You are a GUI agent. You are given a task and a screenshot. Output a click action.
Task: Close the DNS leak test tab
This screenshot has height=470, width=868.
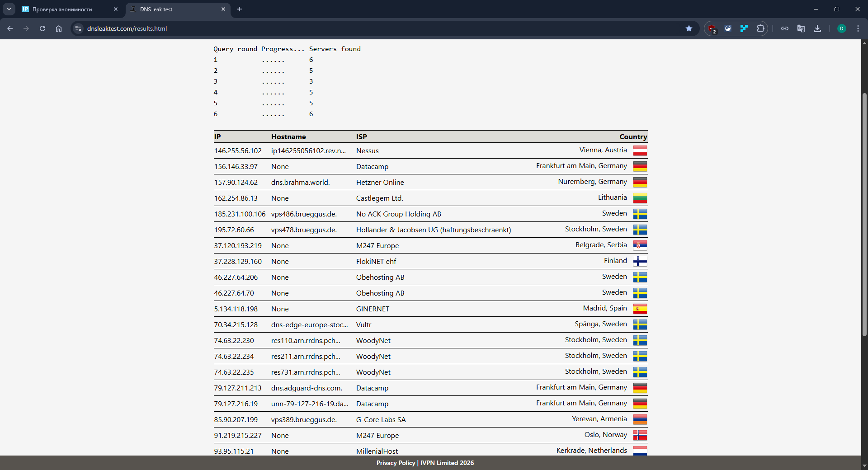[x=223, y=9]
